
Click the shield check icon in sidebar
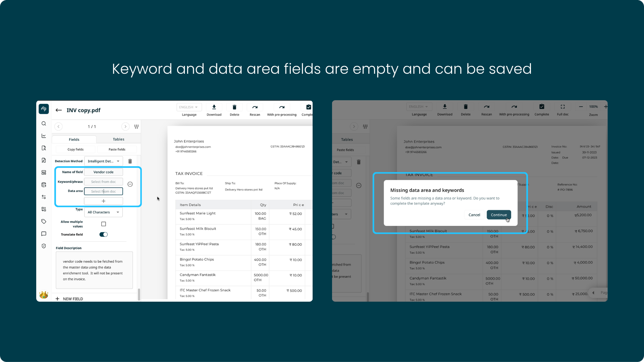click(x=44, y=246)
